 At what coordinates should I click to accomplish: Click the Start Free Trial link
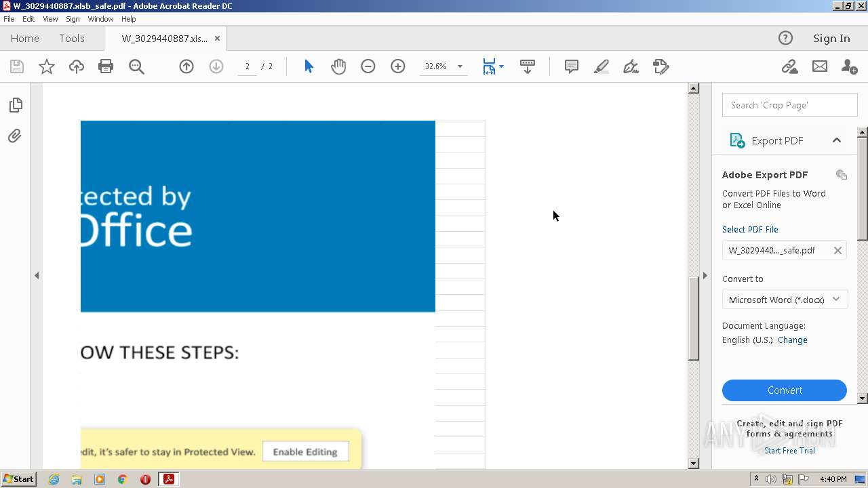point(789,451)
